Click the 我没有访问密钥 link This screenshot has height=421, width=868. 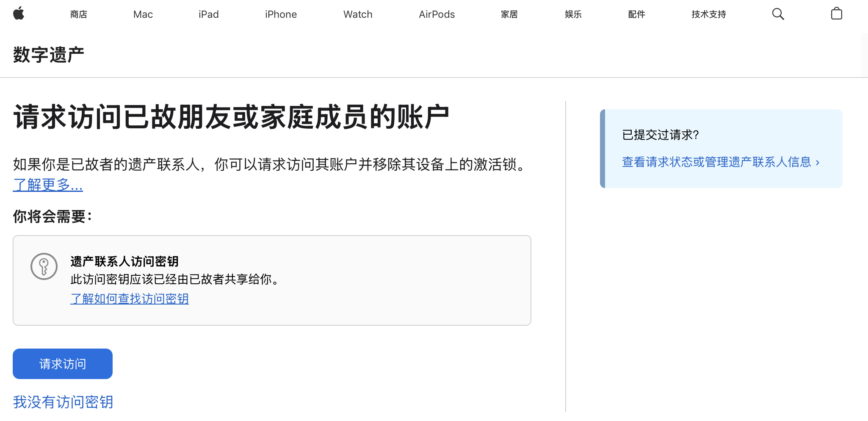click(63, 402)
